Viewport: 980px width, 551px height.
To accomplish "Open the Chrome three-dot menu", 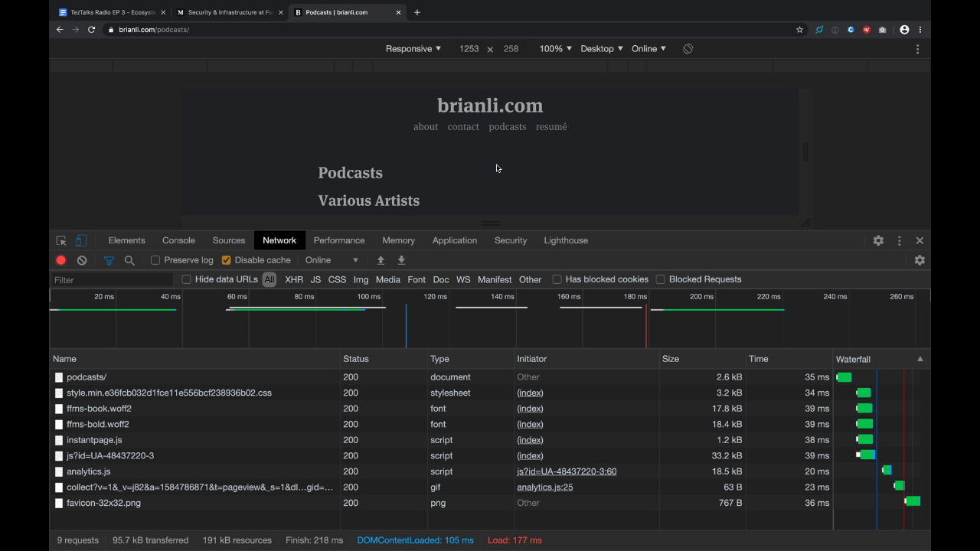I will coord(920,30).
